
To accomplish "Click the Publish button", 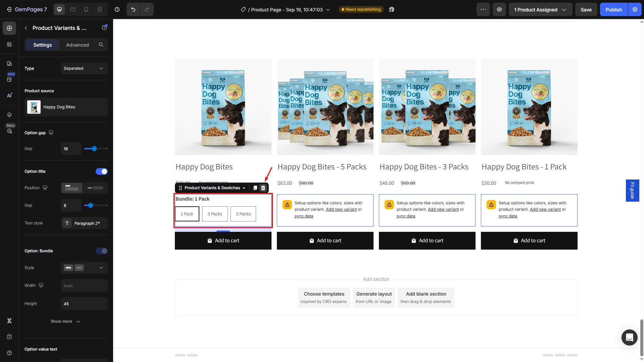I will pyautogui.click(x=613, y=9).
